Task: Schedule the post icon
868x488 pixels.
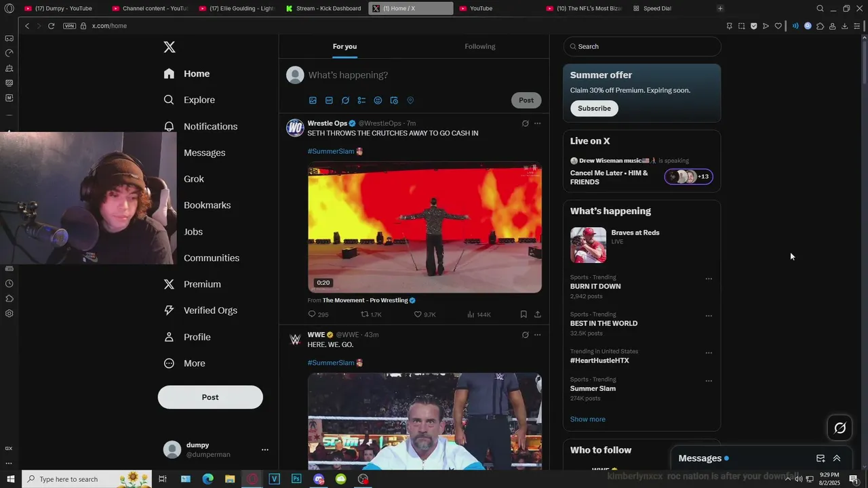Action: tap(394, 100)
